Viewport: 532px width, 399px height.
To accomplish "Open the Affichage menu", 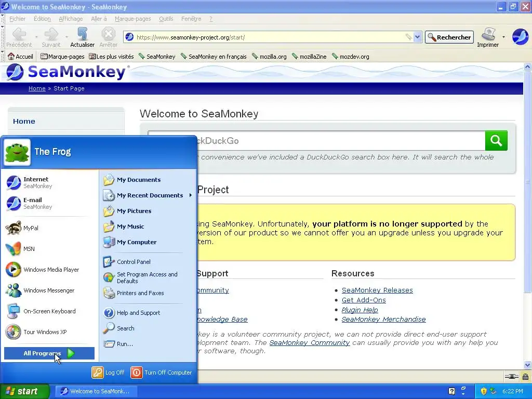I will (71, 19).
